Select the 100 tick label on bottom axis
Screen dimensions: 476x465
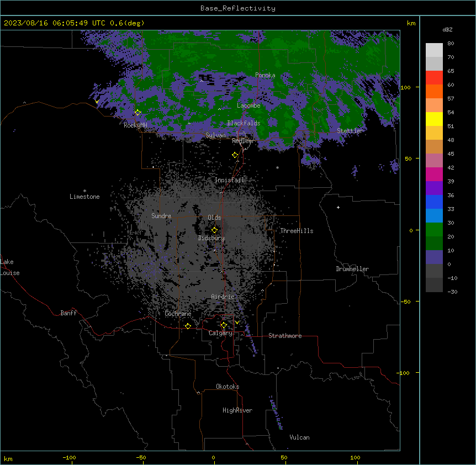(x=355, y=457)
